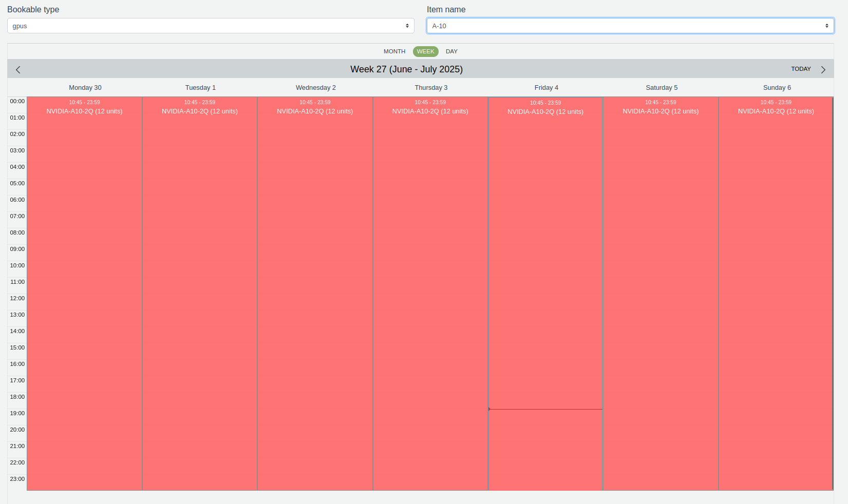
Task: Click the Monday 30 column header
Action: [x=85, y=88]
